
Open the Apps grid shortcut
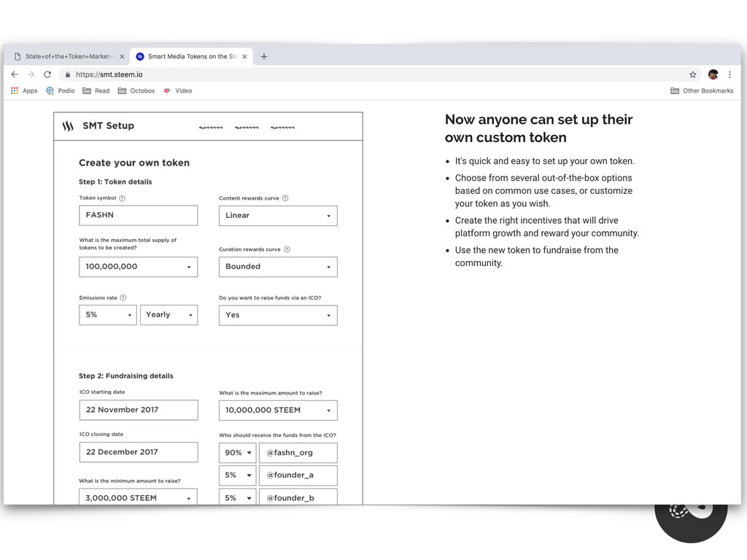coord(24,90)
